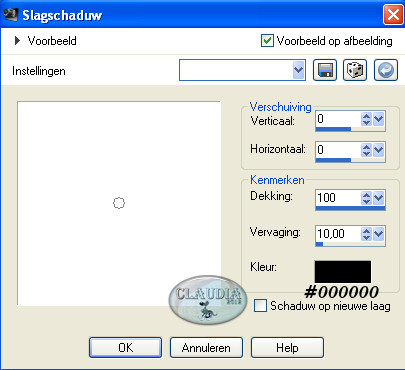
Task: Enable Schaduw op nieuwe laag checkbox
Action: (260, 305)
